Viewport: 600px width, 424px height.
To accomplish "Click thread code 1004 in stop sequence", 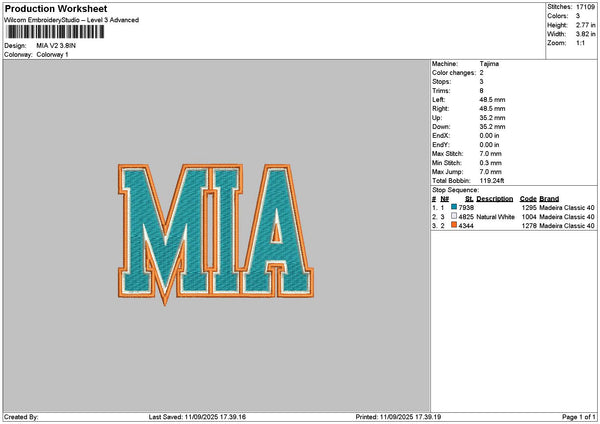I will (529, 217).
